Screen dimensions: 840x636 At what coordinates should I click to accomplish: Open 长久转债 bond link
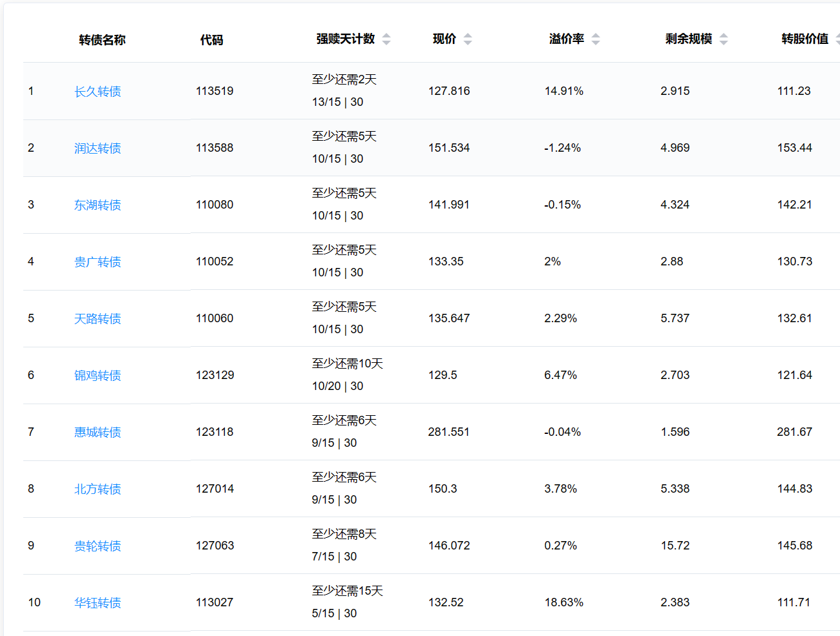point(98,92)
